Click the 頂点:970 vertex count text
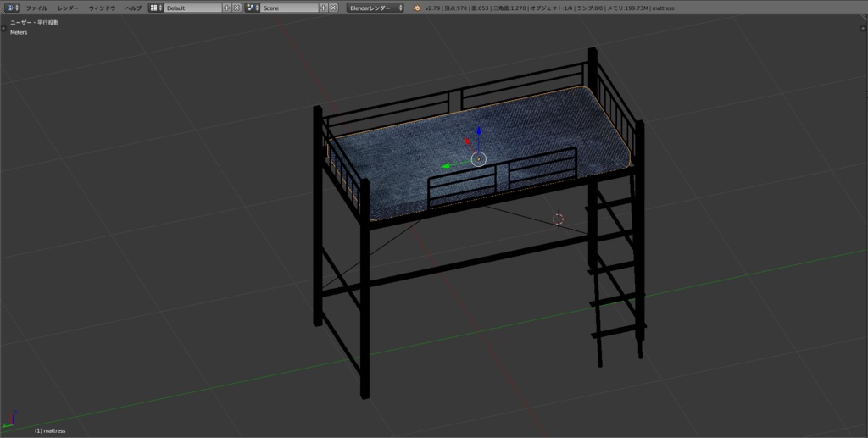The width and height of the screenshot is (868, 438). point(455,8)
